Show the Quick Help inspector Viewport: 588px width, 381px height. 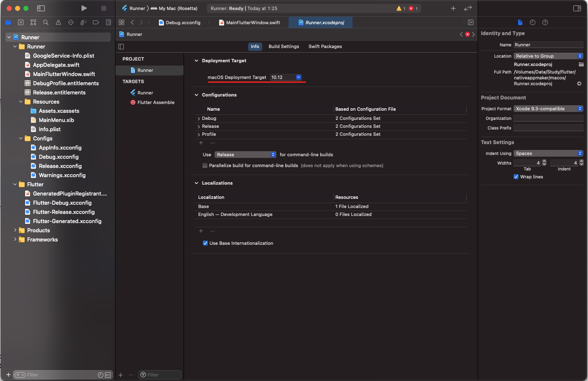(x=545, y=23)
